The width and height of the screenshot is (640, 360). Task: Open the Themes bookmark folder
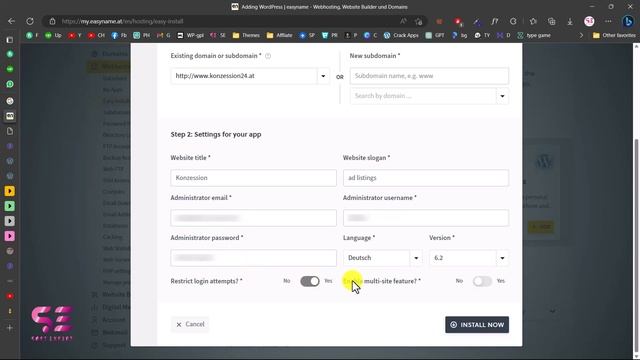click(x=246, y=36)
